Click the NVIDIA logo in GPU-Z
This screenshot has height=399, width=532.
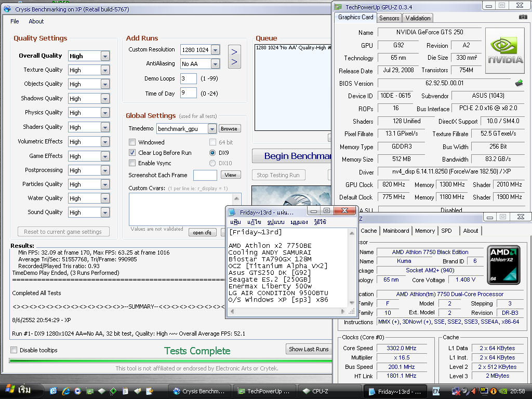[x=505, y=50]
